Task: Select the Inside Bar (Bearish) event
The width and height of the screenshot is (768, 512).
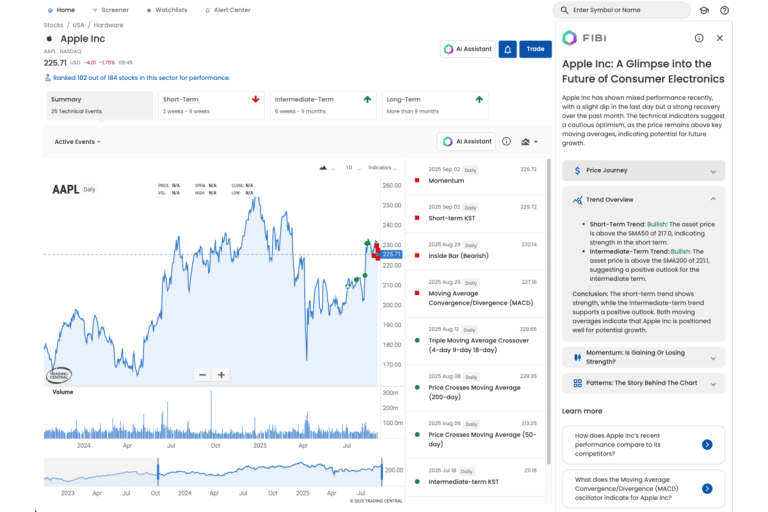Action: pyautogui.click(x=475, y=251)
